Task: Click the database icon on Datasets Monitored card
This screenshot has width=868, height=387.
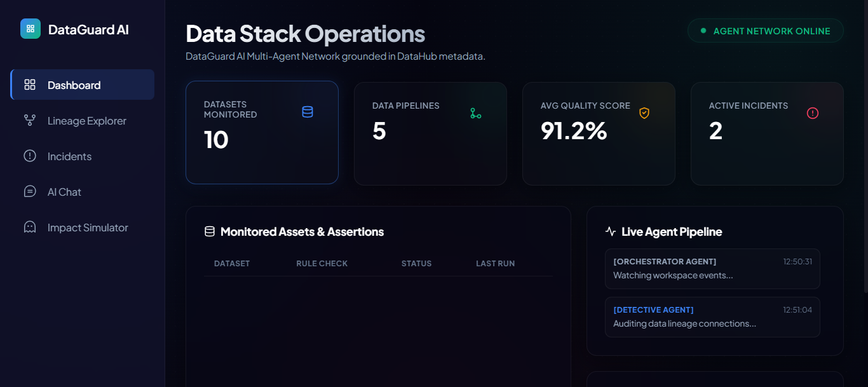Action: coord(308,112)
